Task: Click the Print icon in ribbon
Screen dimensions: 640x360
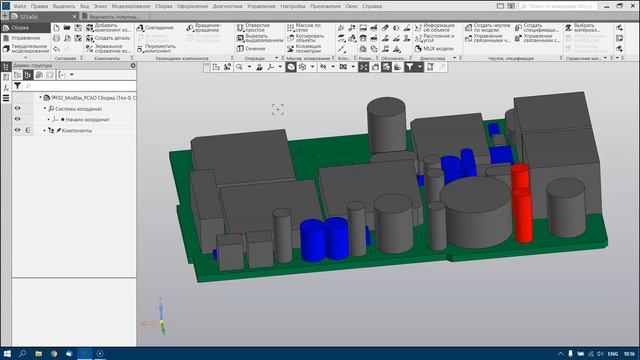Action: (x=56, y=38)
